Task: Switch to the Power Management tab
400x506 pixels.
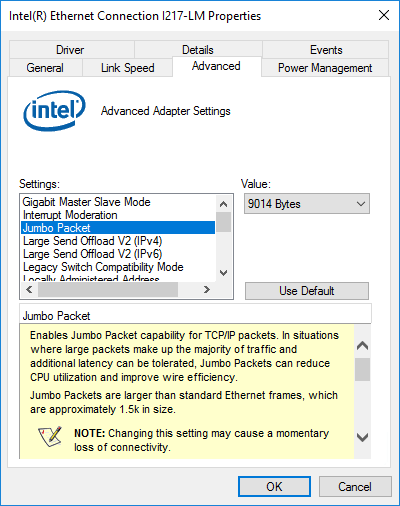Action: click(325, 68)
